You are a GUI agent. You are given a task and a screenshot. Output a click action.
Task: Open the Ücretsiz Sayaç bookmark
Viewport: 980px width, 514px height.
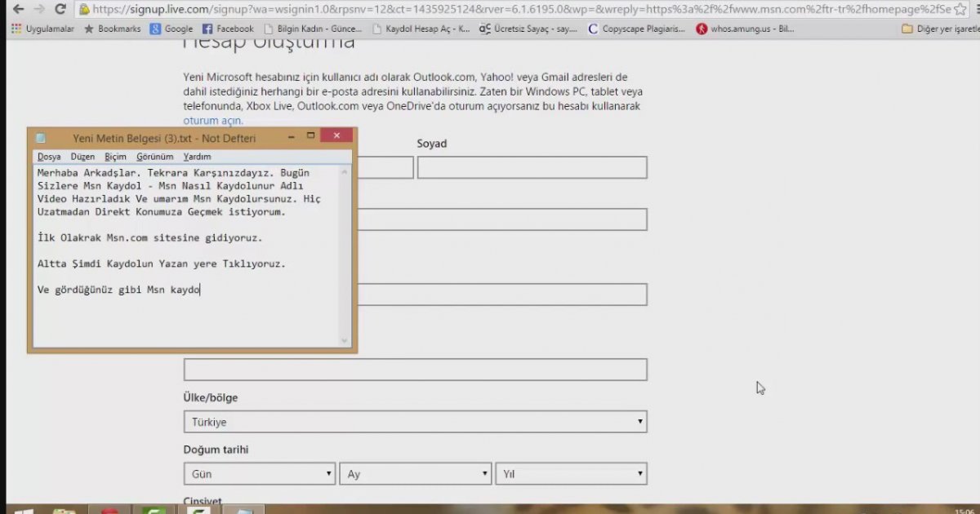[x=528, y=29]
